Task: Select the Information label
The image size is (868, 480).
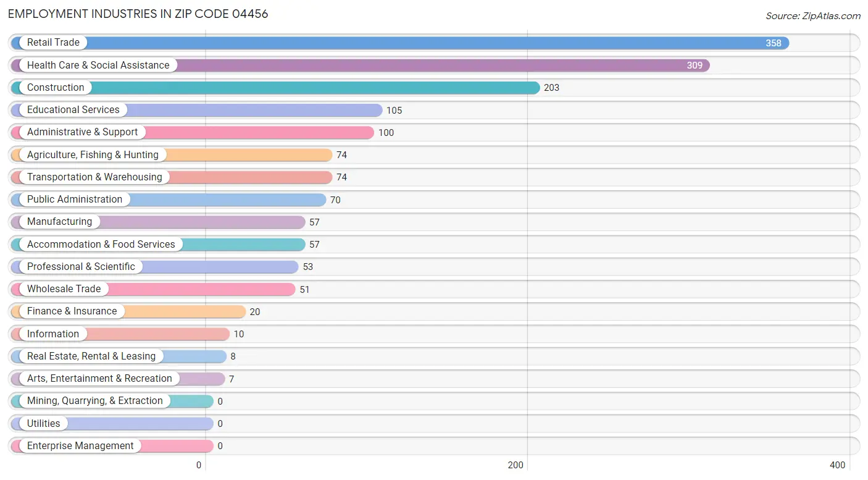Action: pos(53,334)
